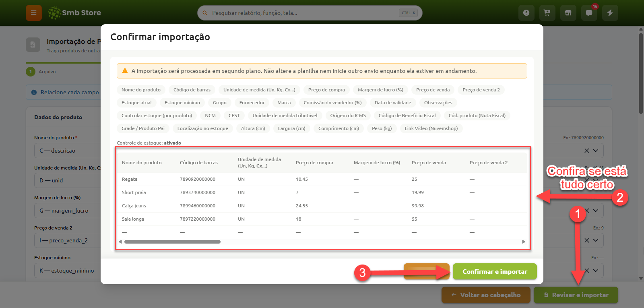The image size is (644, 308).
Task: Open the help question mark icon
Action: pos(526,13)
